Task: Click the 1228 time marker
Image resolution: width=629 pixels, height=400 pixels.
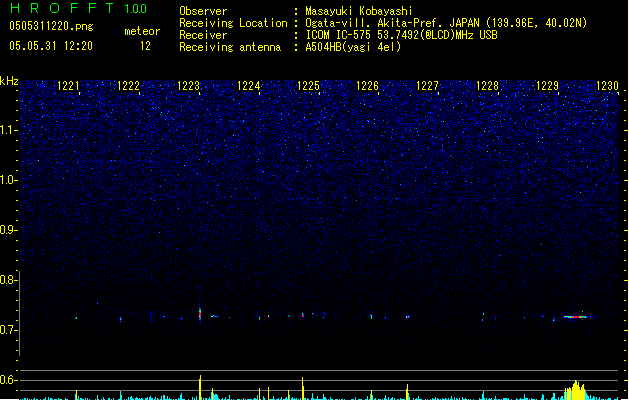Action: click(x=487, y=86)
